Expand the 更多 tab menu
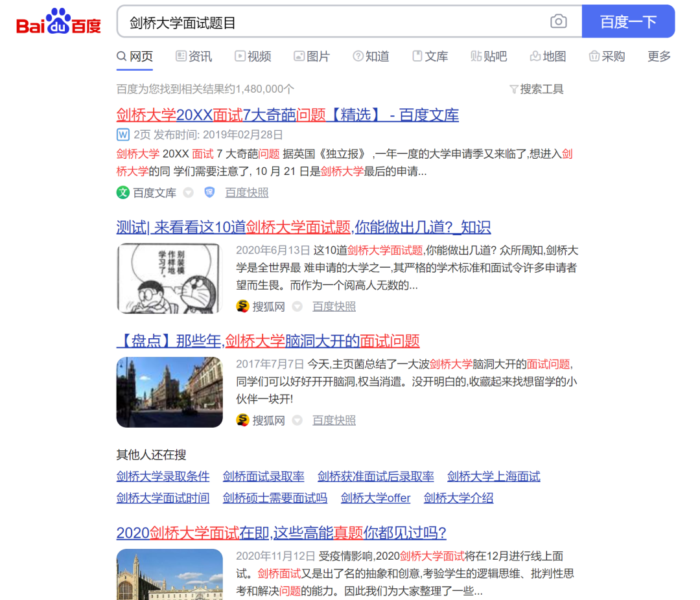This screenshot has height=600, width=700. [659, 56]
